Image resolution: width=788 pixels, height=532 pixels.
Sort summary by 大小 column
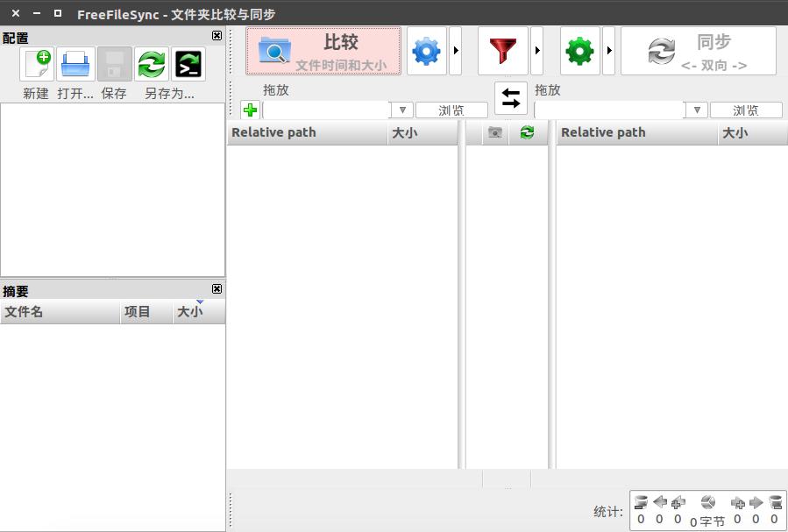point(199,311)
